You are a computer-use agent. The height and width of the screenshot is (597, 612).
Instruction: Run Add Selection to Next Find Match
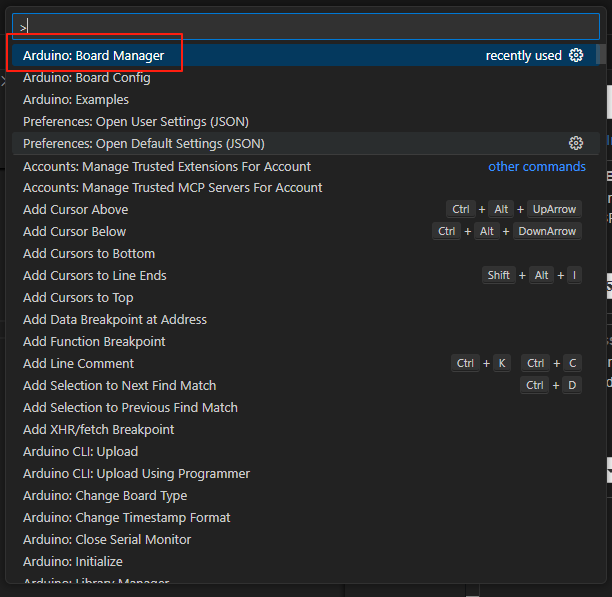pyautogui.click(x=306, y=386)
